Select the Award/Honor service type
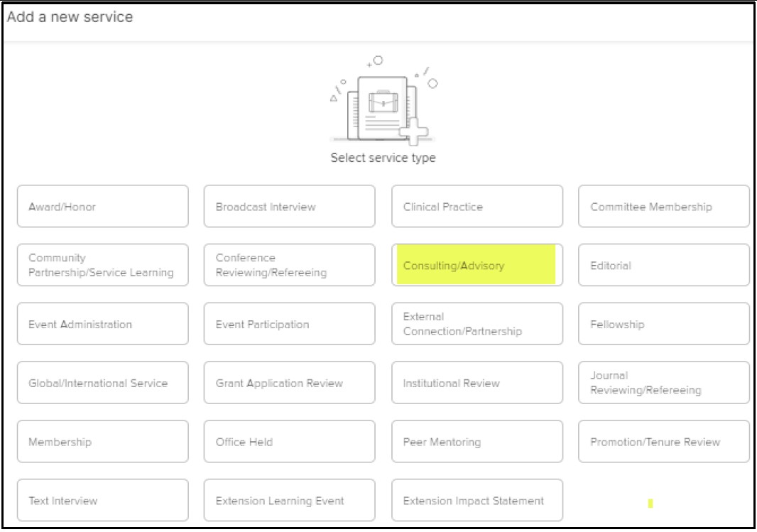Screen dimensions: 757x532 click(103, 205)
